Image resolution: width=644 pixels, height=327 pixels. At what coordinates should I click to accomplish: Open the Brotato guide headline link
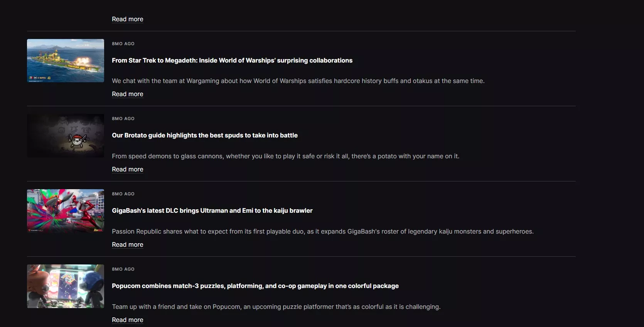point(204,136)
